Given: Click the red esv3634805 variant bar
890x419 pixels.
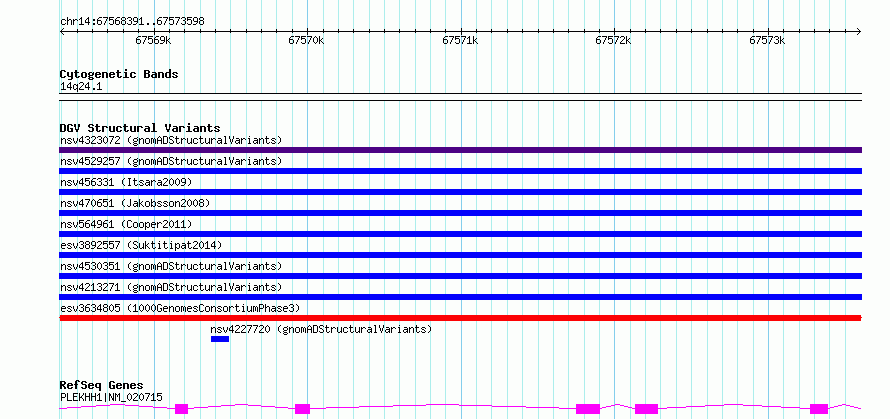Looking at the screenshot, I should click(460, 318).
